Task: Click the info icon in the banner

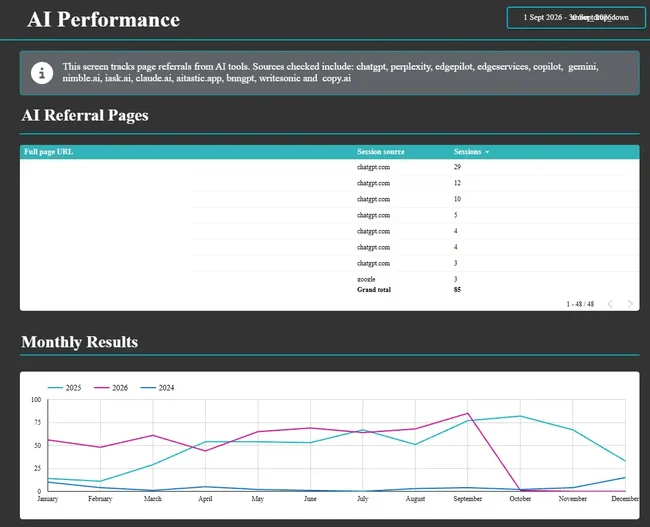Action: (x=42, y=73)
